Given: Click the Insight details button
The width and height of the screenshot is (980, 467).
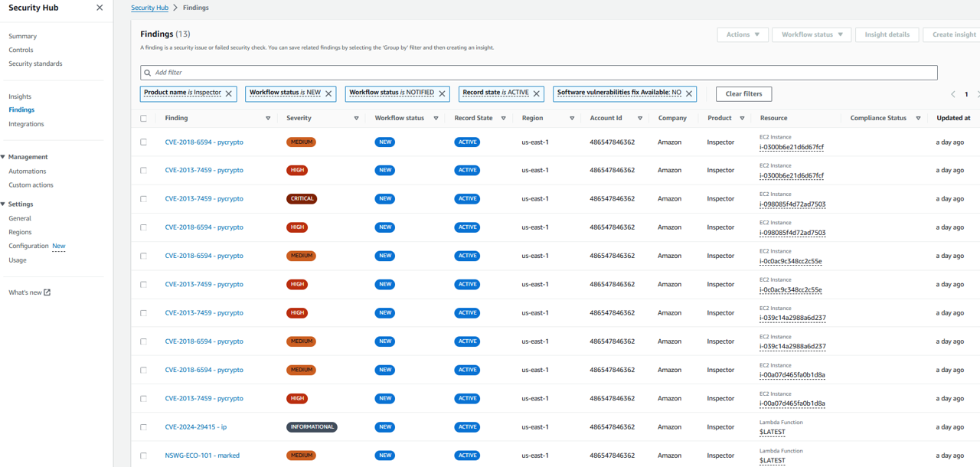Looking at the screenshot, I should (x=887, y=34).
